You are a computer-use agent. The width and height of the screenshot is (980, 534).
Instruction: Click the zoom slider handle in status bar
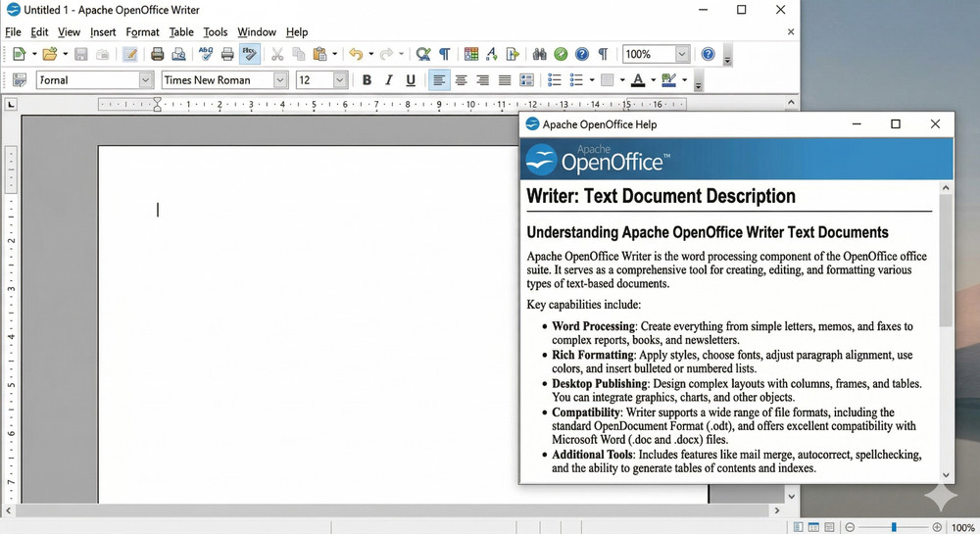pyautogui.click(x=894, y=527)
